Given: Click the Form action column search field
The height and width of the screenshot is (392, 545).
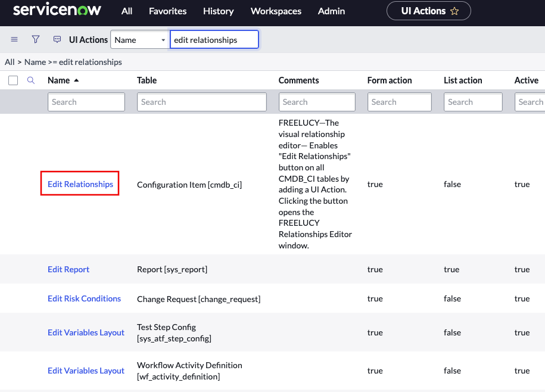Looking at the screenshot, I should pos(399,102).
